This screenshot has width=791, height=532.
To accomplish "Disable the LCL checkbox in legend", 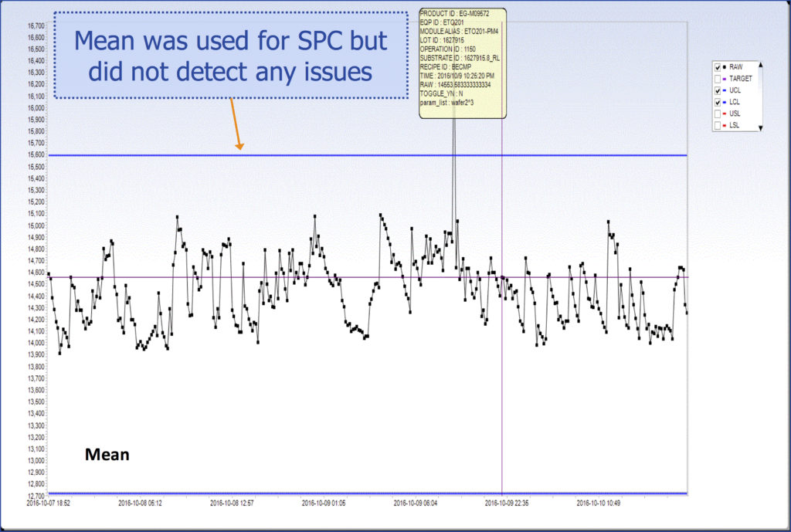I will pyautogui.click(x=719, y=102).
